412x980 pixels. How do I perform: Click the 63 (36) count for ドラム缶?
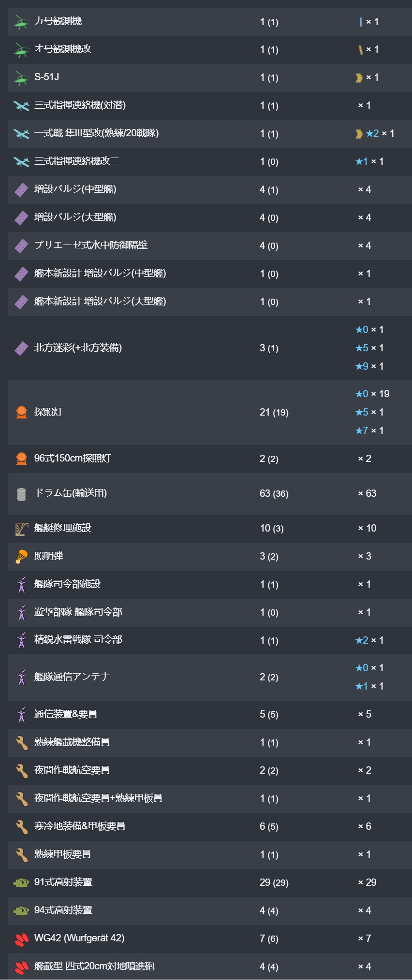click(274, 494)
